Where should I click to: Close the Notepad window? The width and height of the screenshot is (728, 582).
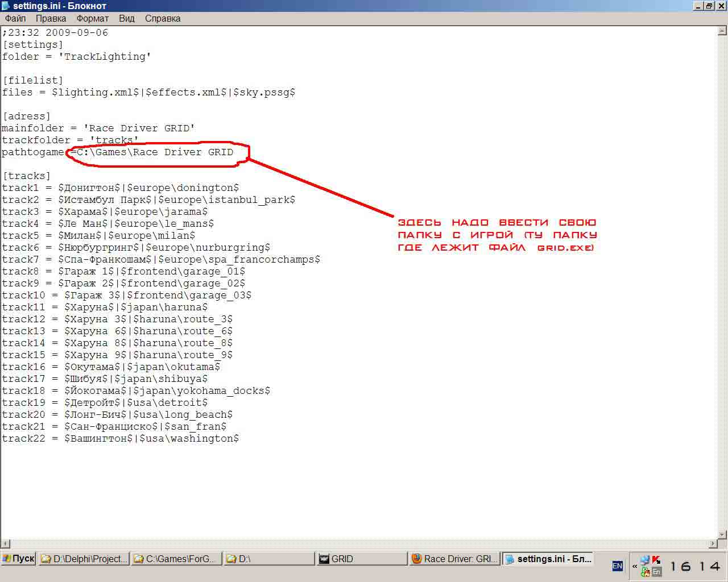coord(721,6)
